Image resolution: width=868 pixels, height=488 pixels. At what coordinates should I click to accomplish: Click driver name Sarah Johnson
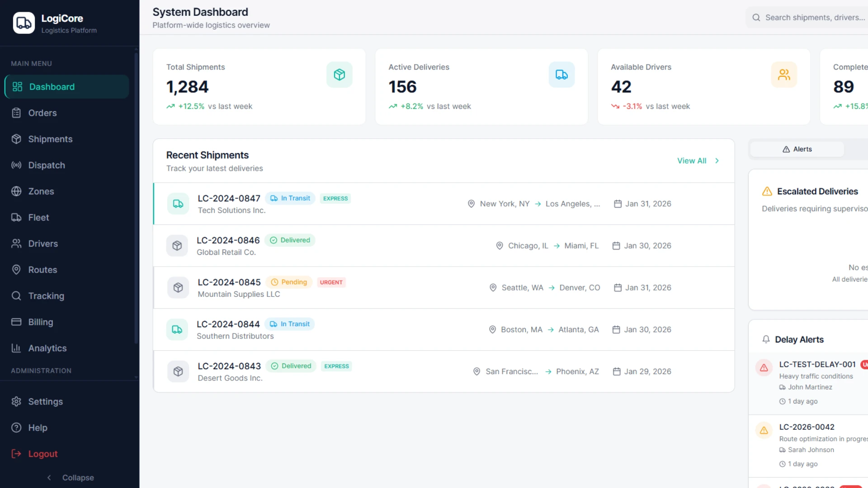coord(811,450)
